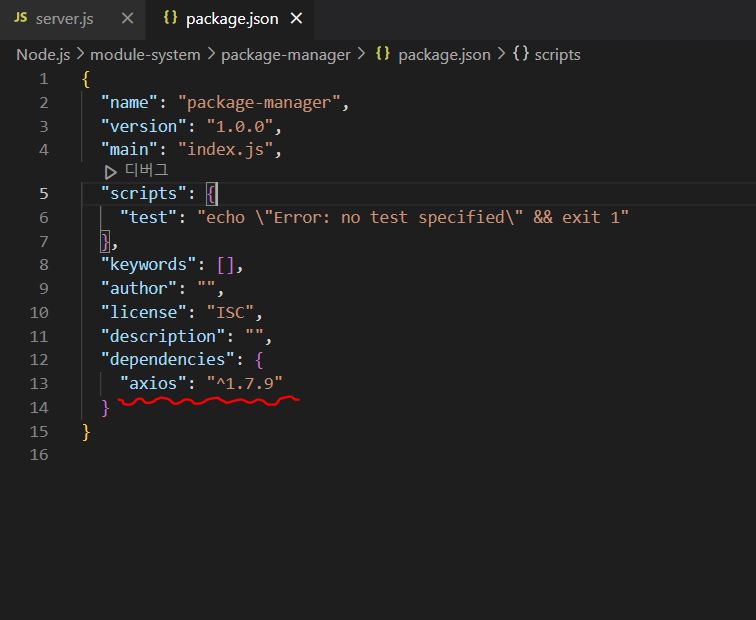Click the braces icon before breadcrumb scripts
The height and width of the screenshot is (620, 756).
point(521,53)
